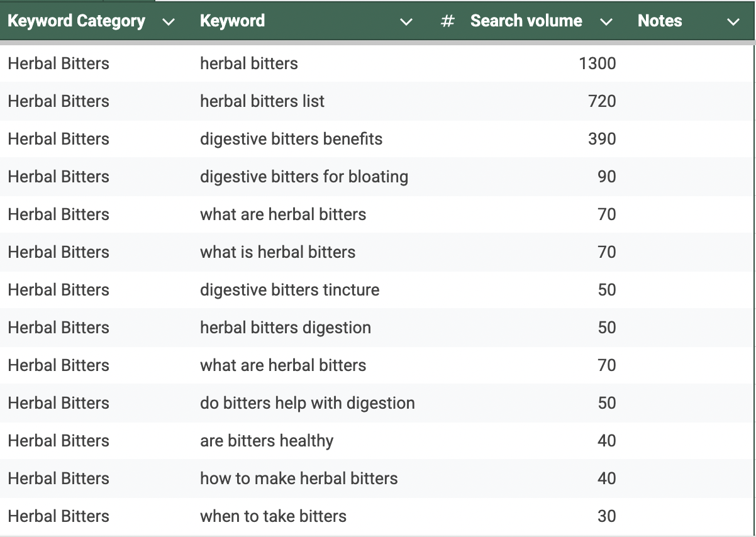Click 'digestive bitters for bloating' keyword
The height and width of the screenshot is (537, 756).
click(x=304, y=177)
